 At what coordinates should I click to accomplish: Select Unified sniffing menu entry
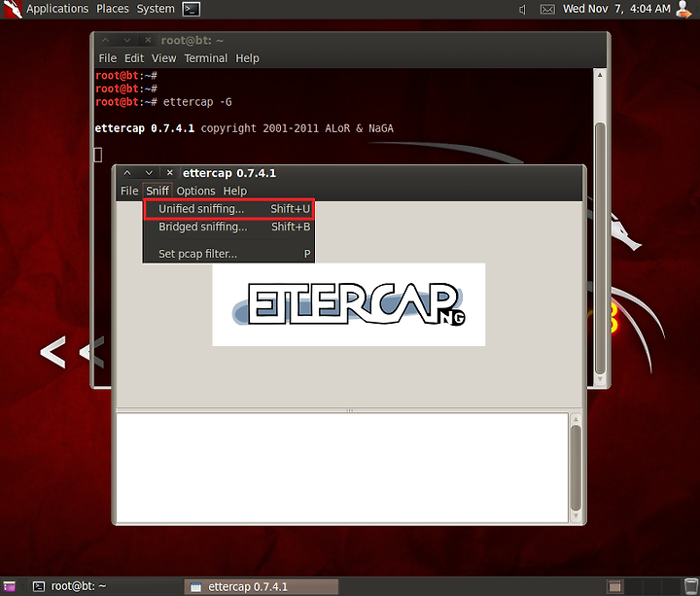coord(229,209)
